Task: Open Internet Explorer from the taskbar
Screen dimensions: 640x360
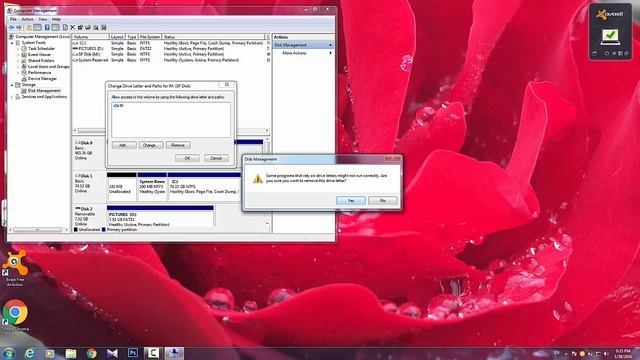Action: pyautogui.click(x=29, y=353)
